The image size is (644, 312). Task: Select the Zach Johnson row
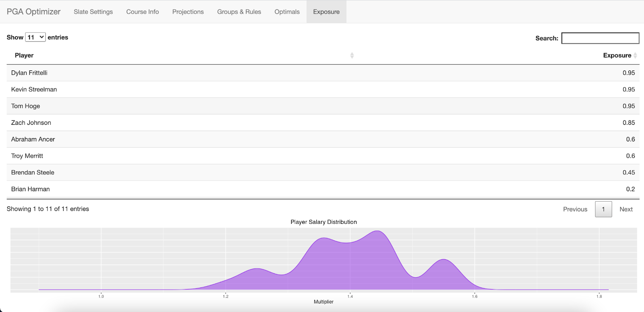(323, 122)
